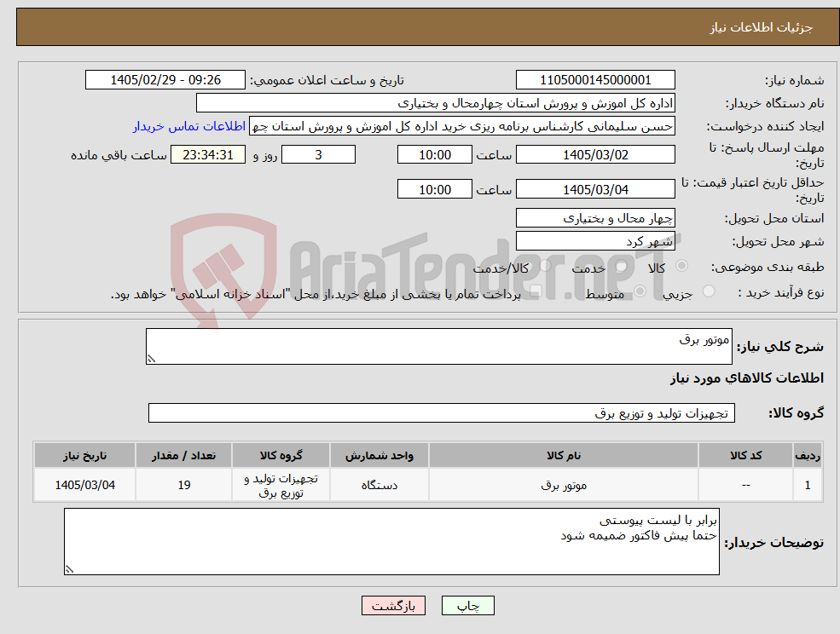840x634 pixels.
Task: Click the توضیحات خریدار text area
Action: tap(391, 541)
